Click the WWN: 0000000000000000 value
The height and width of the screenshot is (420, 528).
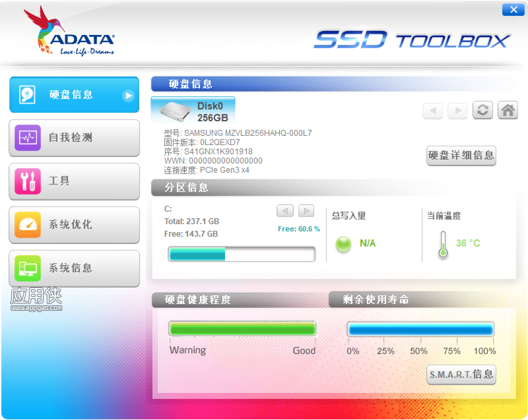point(213,161)
